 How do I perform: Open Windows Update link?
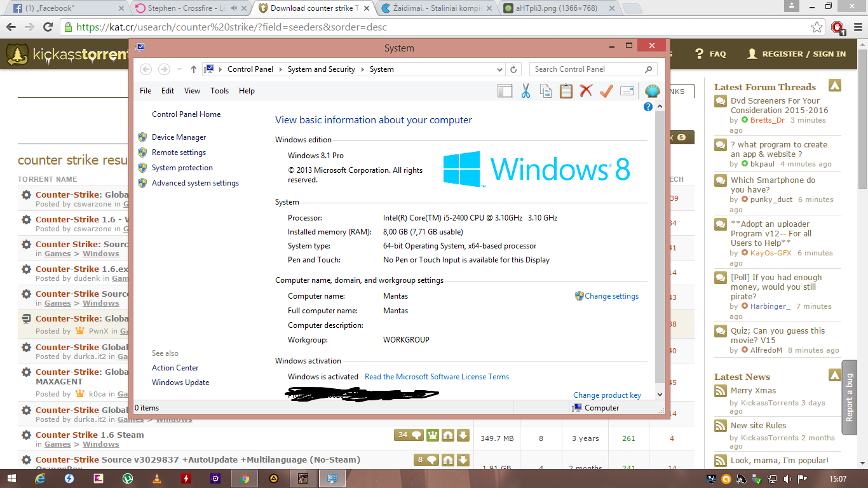tap(180, 383)
